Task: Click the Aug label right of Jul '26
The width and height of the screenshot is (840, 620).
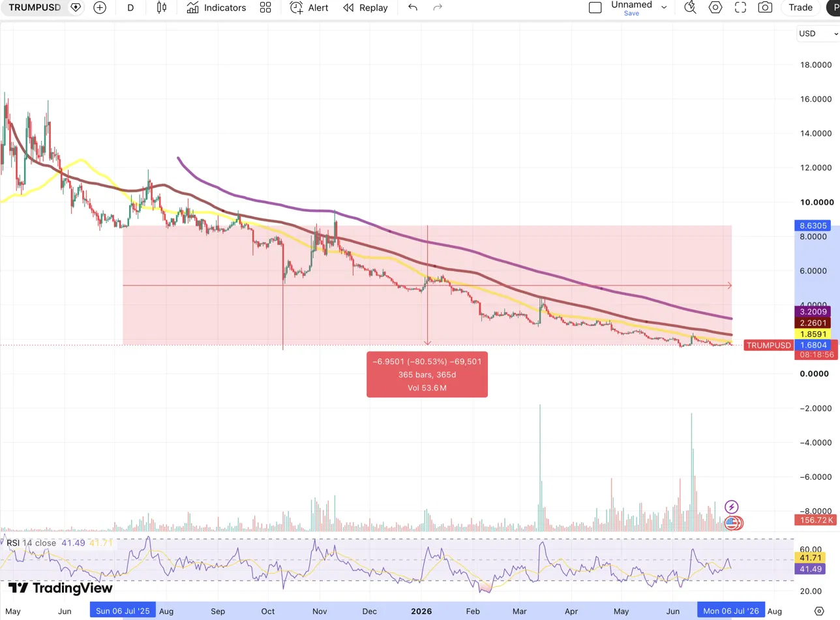Action: (774, 612)
